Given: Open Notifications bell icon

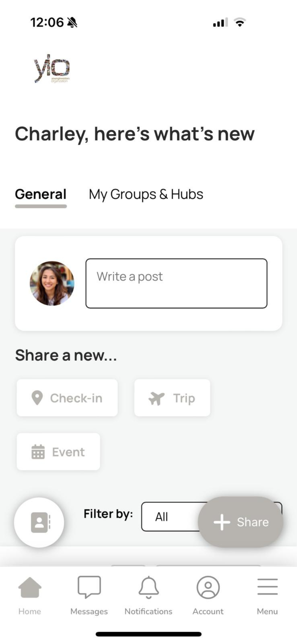Looking at the screenshot, I should point(148,587).
